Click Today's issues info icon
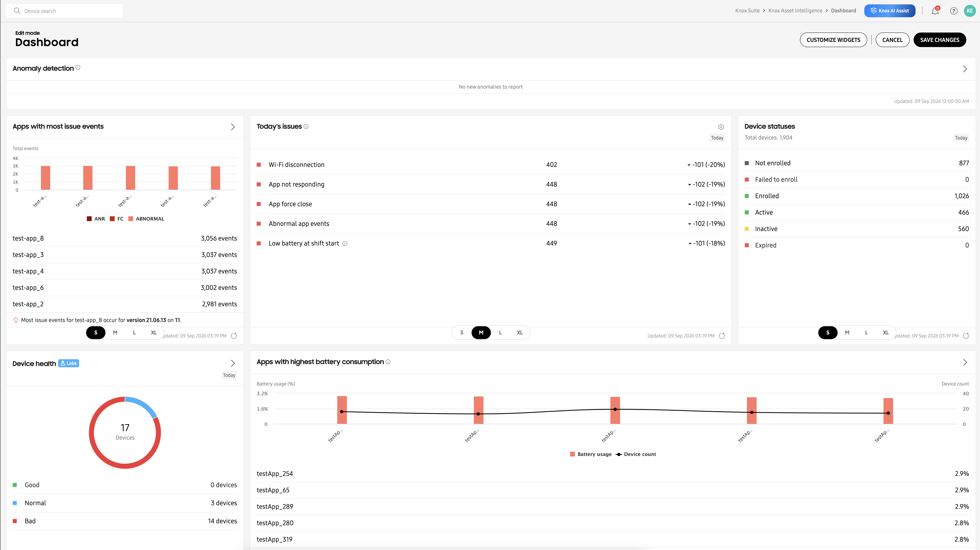Viewport: 980px width, 550px height. pos(306,127)
